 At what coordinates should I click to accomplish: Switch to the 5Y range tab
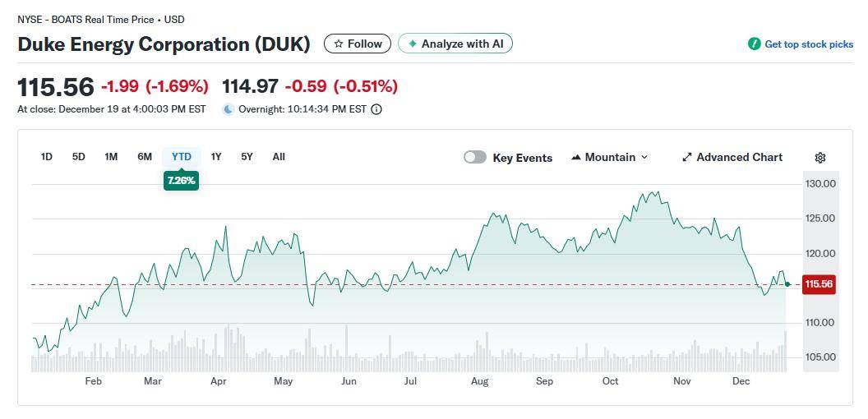click(x=247, y=157)
